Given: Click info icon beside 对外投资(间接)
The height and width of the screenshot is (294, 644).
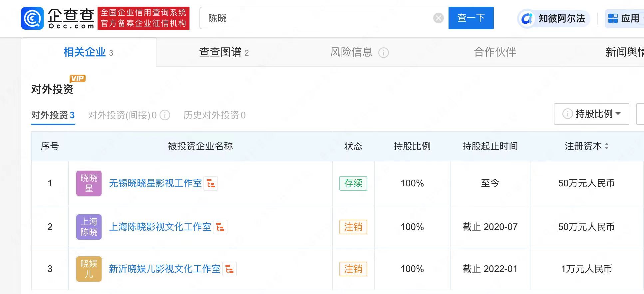Looking at the screenshot, I should [165, 115].
